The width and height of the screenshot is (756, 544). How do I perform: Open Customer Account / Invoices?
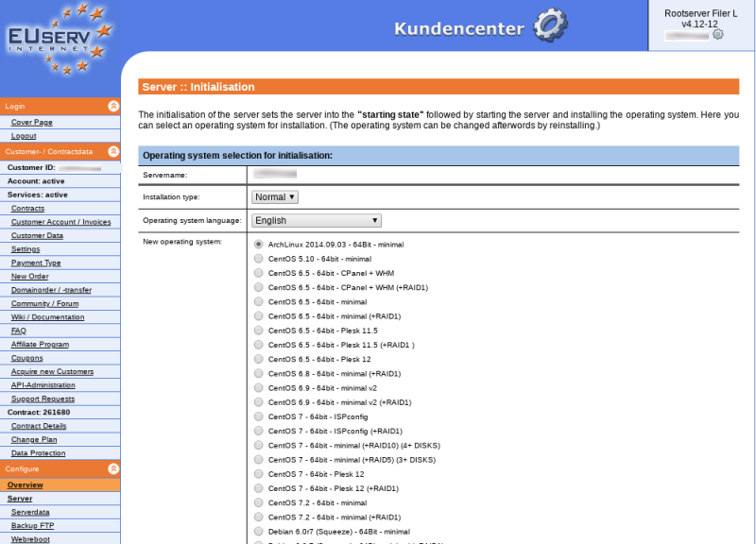click(x=60, y=222)
